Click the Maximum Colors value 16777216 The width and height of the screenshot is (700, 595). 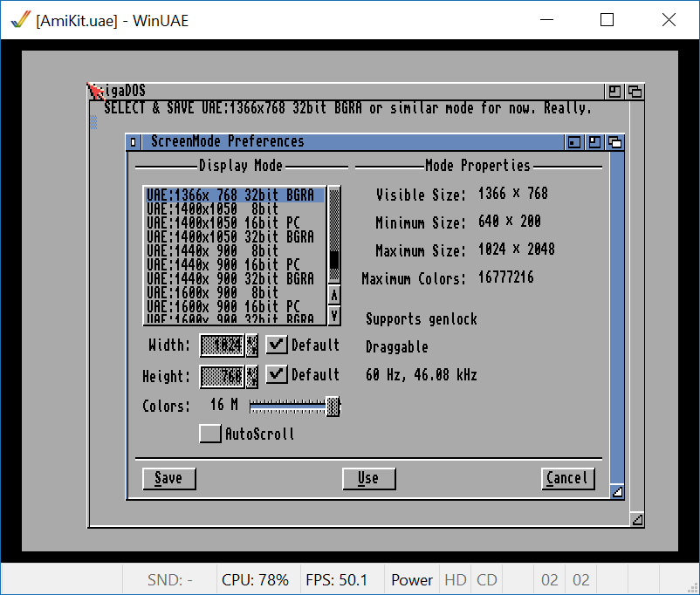click(506, 277)
